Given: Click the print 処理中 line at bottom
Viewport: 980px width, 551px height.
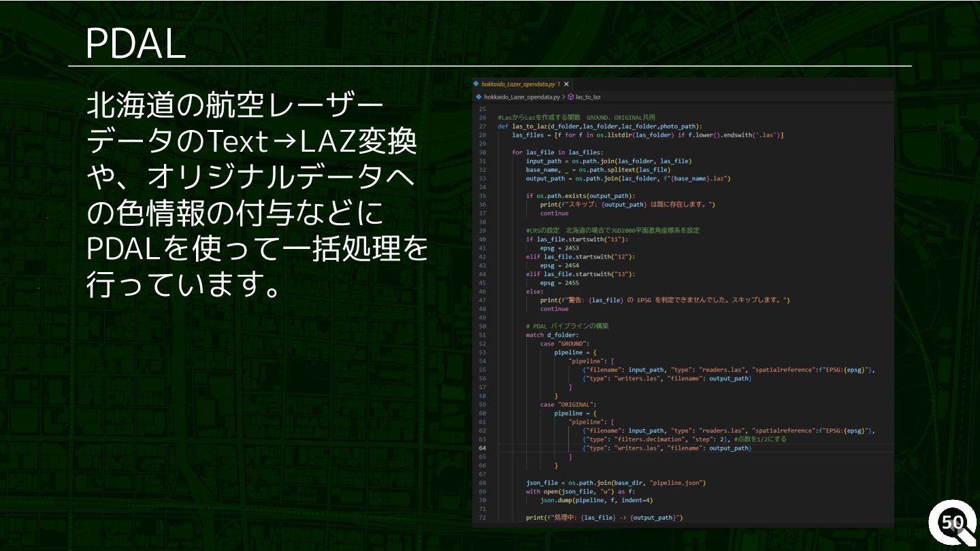Looking at the screenshot, I should [x=604, y=518].
